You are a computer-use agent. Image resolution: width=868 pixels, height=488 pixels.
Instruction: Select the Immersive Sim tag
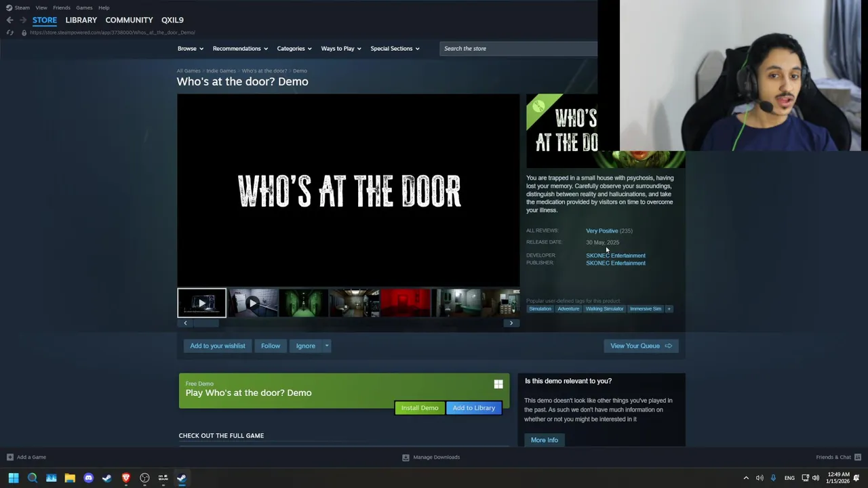pyautogui.click(x=646, y=309)
